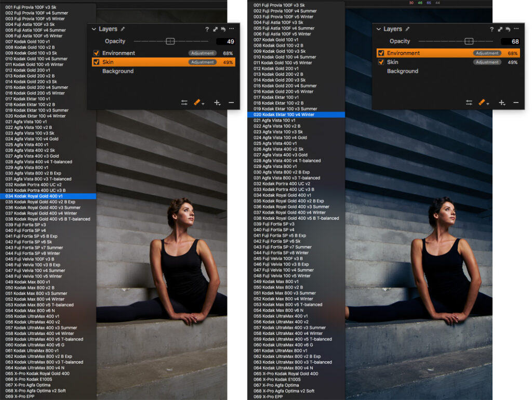Detach the Layers tool using the diagonal-arrows icon
Screen dimensions: 532x400
click(215, 29)
